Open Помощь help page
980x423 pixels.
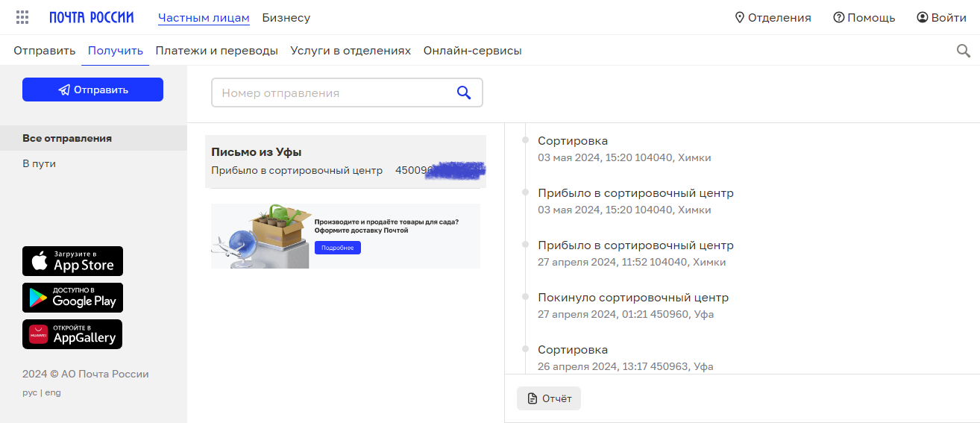click(864, 18)
